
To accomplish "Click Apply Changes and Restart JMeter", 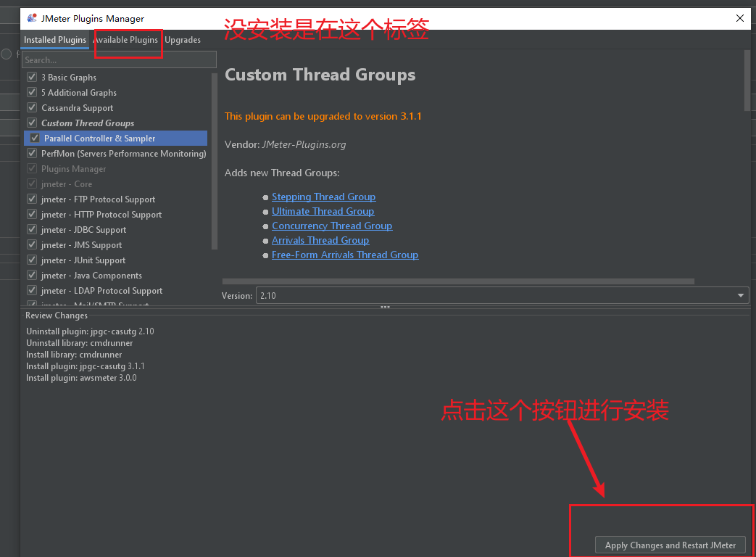I will pyautogui.click(x=670, y=545).
